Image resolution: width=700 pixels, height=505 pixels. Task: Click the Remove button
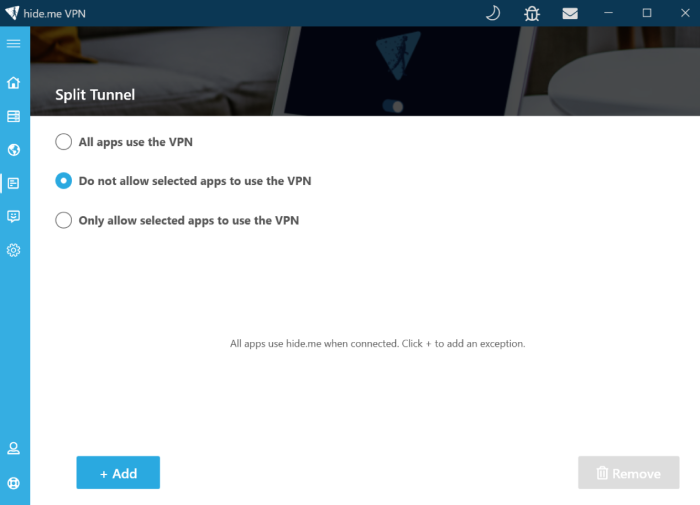pos(629,472)
